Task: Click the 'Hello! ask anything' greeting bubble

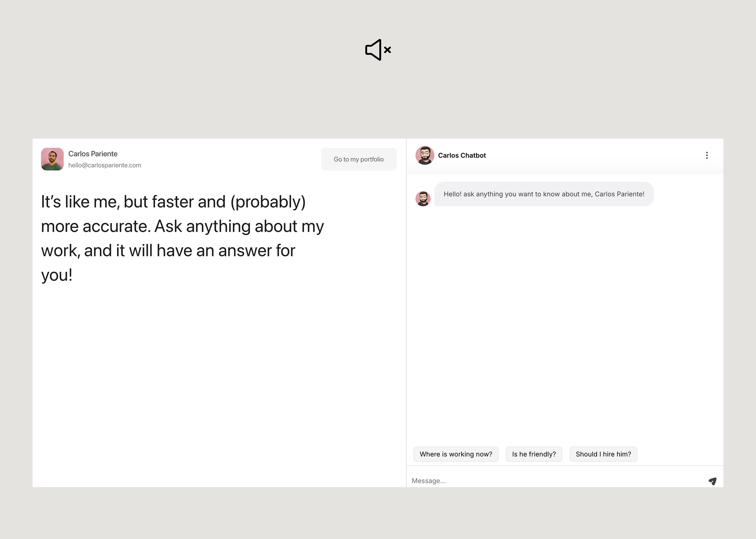Action: (x=544, y=194)
